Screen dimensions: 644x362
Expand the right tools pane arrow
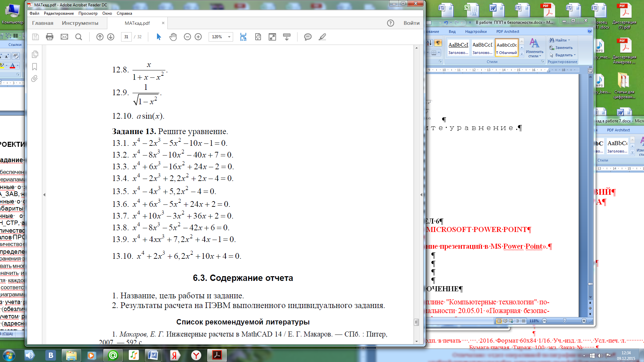pyautogui.click(x=421, y=195)
